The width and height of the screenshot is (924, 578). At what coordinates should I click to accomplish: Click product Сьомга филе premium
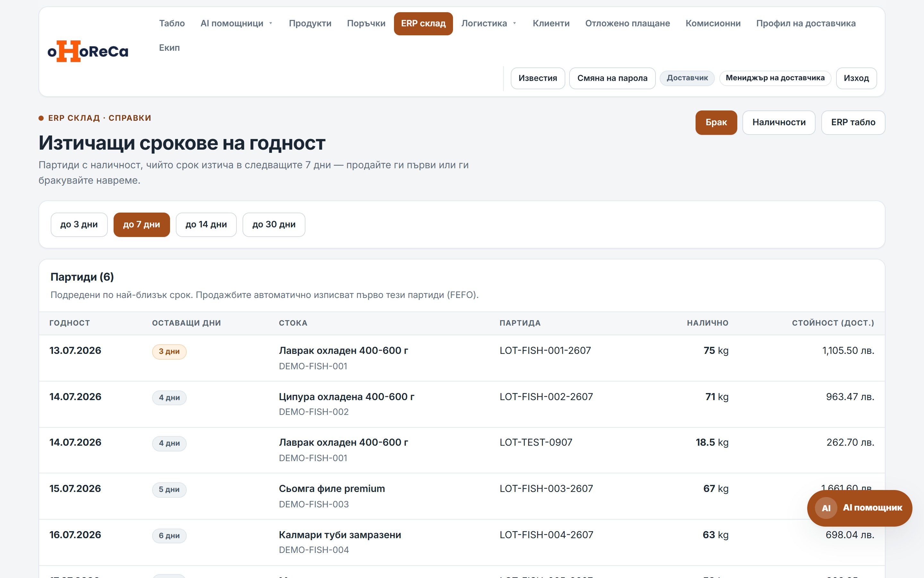(x=332, y=488)
